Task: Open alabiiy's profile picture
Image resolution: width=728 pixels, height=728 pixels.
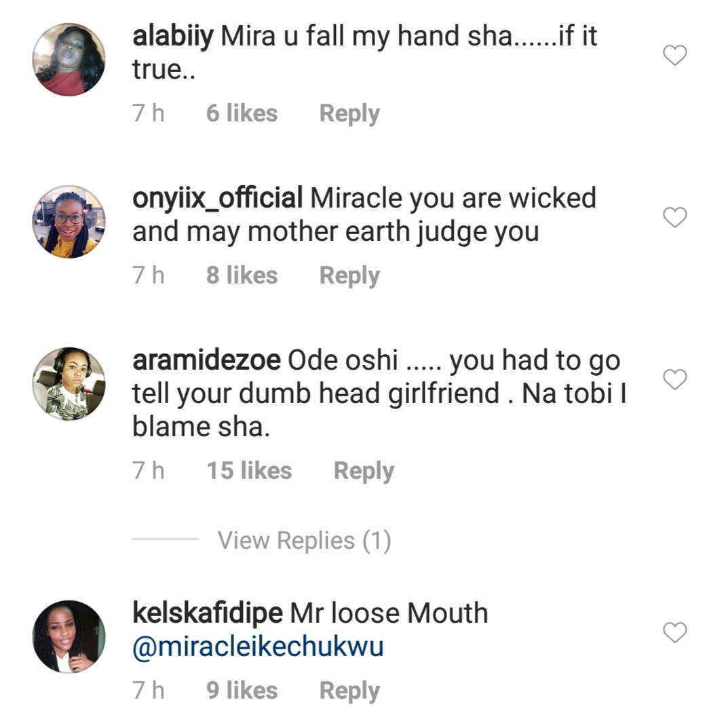Action: 69,60
